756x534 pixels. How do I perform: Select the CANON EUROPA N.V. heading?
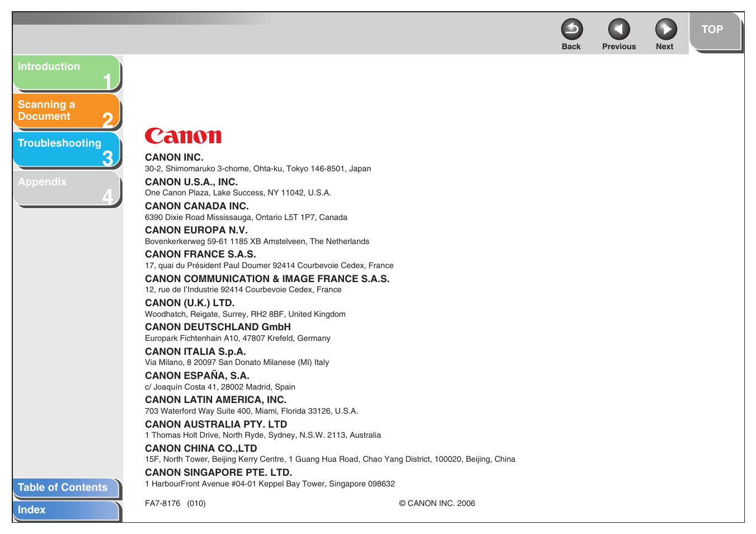(196, 230)
